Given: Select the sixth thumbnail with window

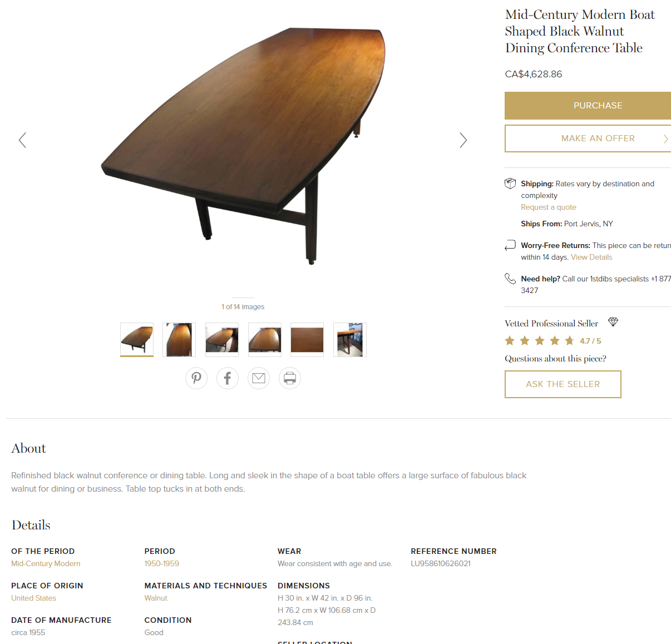Looking at the screenshot, I should [350, 340].
